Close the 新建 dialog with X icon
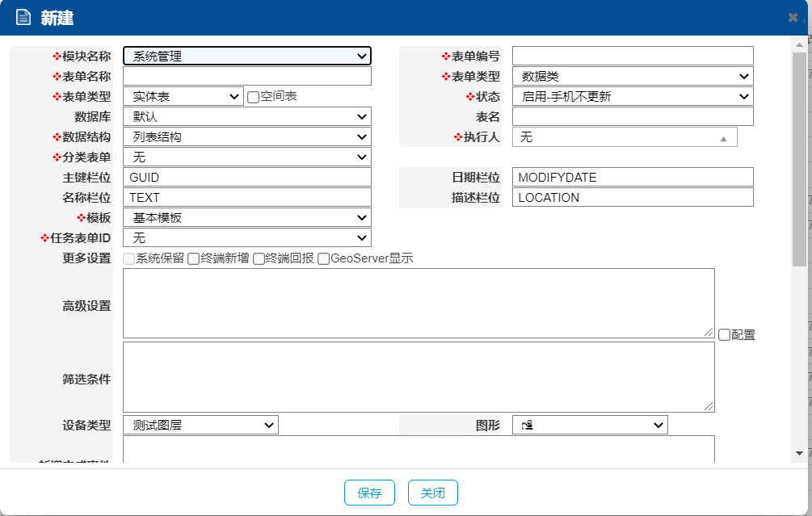This screenshot has width=812, height=516. [x=793, y=17]
